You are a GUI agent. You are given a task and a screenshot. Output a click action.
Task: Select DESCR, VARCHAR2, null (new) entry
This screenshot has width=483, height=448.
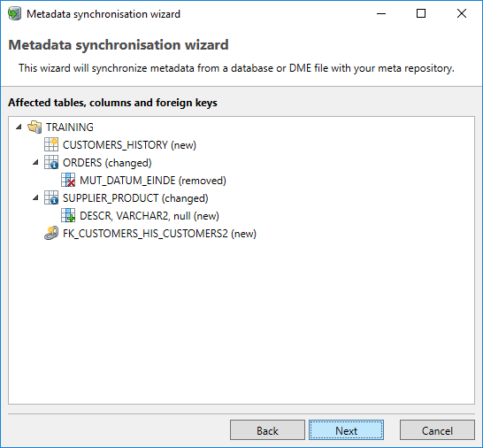pyautogui.click(x=149, y=216)
